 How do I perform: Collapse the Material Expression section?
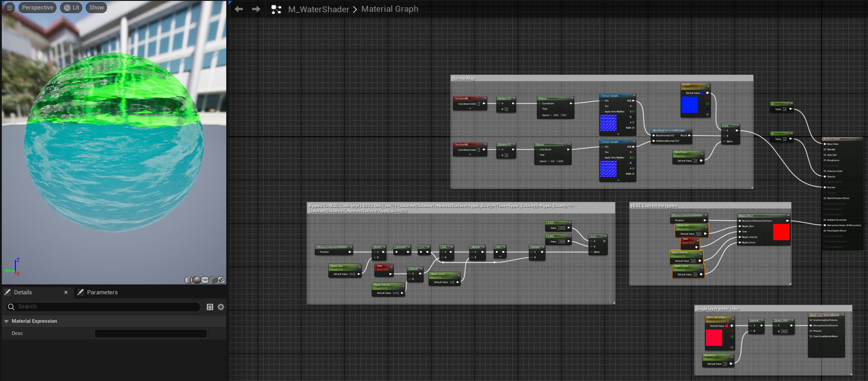6,321
